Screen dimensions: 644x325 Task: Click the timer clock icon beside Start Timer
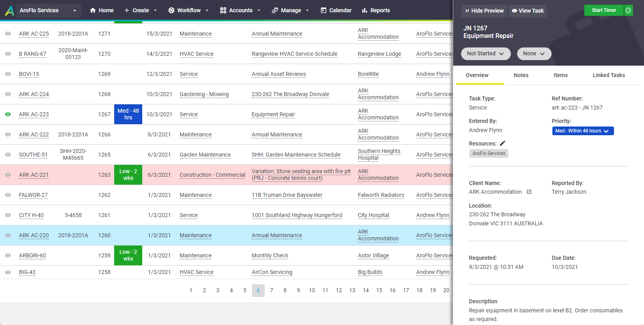coord(628,10)
